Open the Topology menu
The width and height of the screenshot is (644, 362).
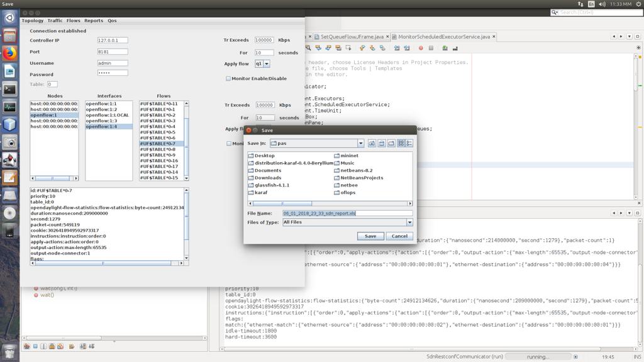[33, 21]
